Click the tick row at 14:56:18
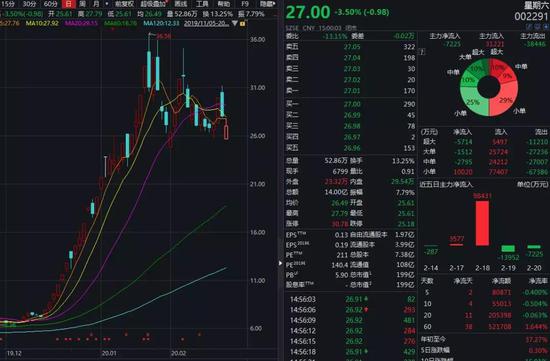The height and width of the screenshot is (361, 550). pyautogui.click(x=351, y=351)
